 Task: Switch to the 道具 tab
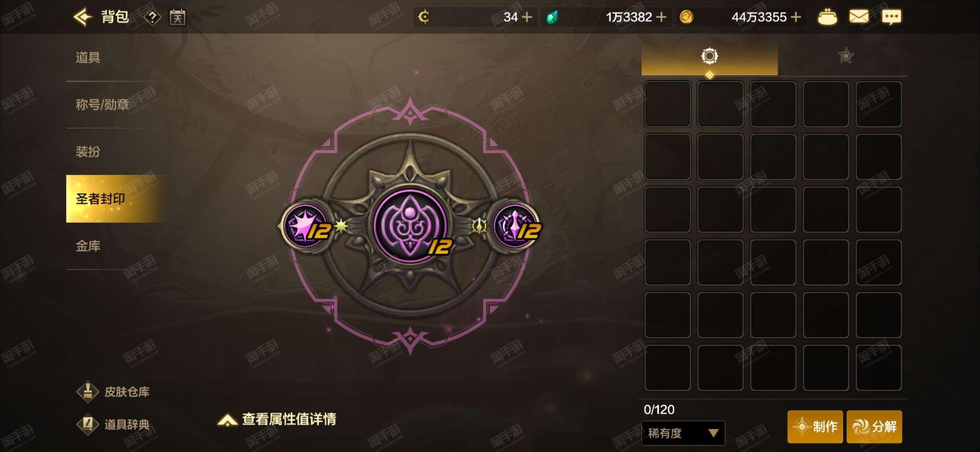pyautogui.click(x=88, y=57)
